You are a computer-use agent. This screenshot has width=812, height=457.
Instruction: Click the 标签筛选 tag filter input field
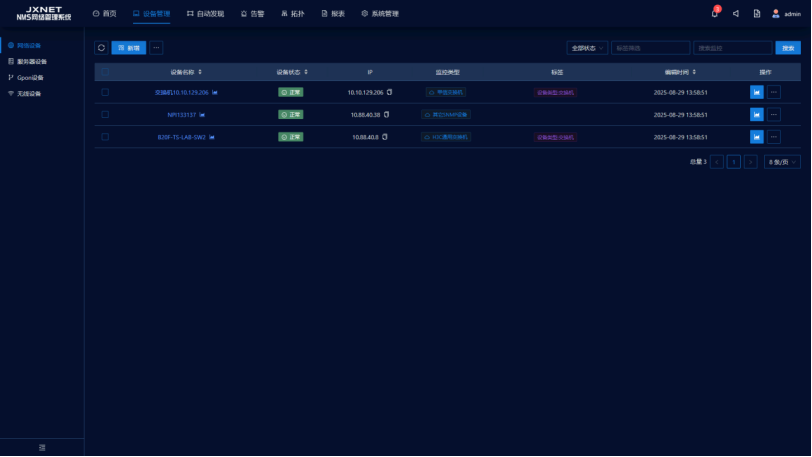point(650,47)
